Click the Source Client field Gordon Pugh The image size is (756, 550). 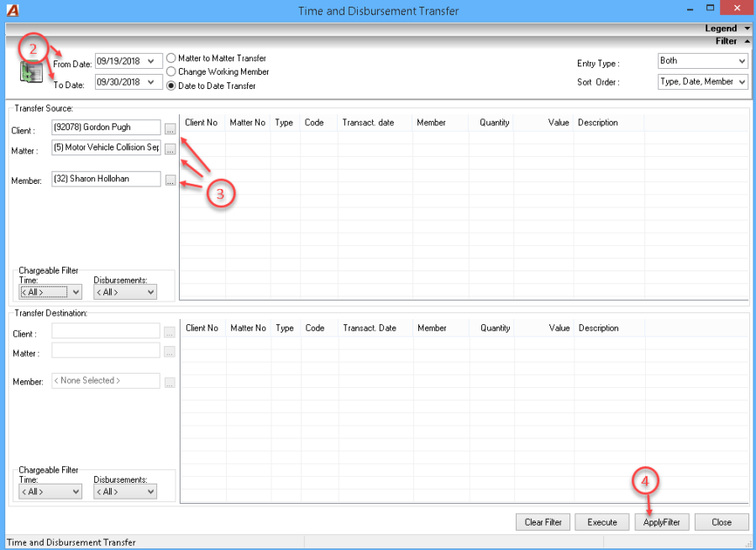tap(106, 128)
